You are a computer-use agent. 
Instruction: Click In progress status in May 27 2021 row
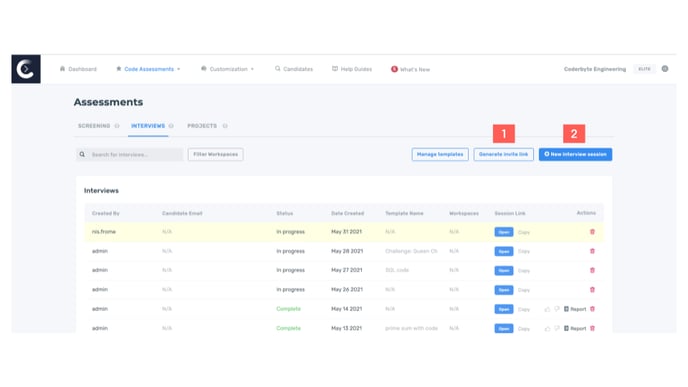coord(290,270)
